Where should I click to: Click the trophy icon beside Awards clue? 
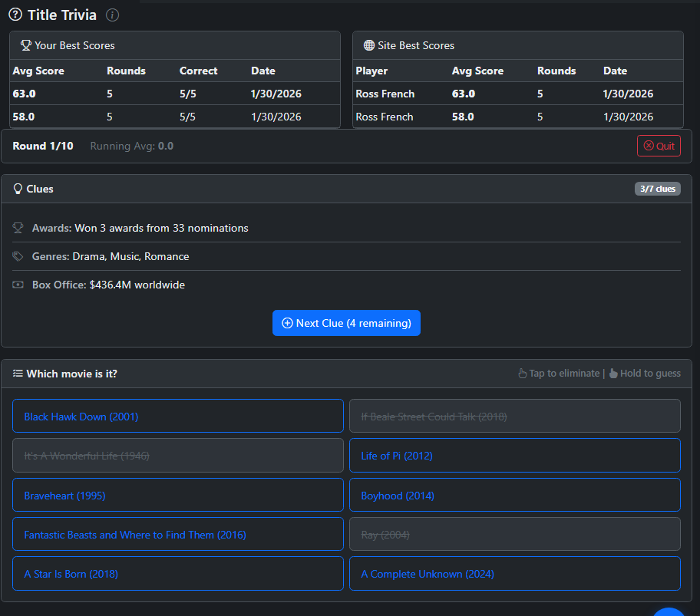click(x=18, y=228)
